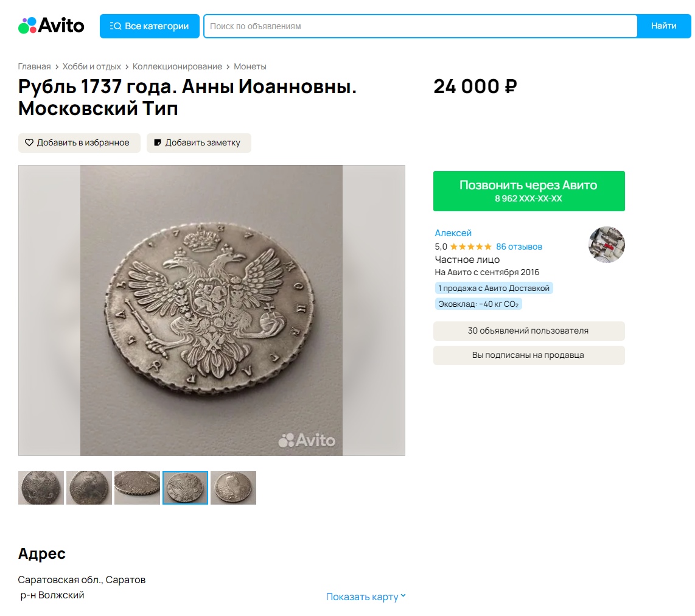Open the Все категории menu
The image size is (695, 616).
coord(149,26)
